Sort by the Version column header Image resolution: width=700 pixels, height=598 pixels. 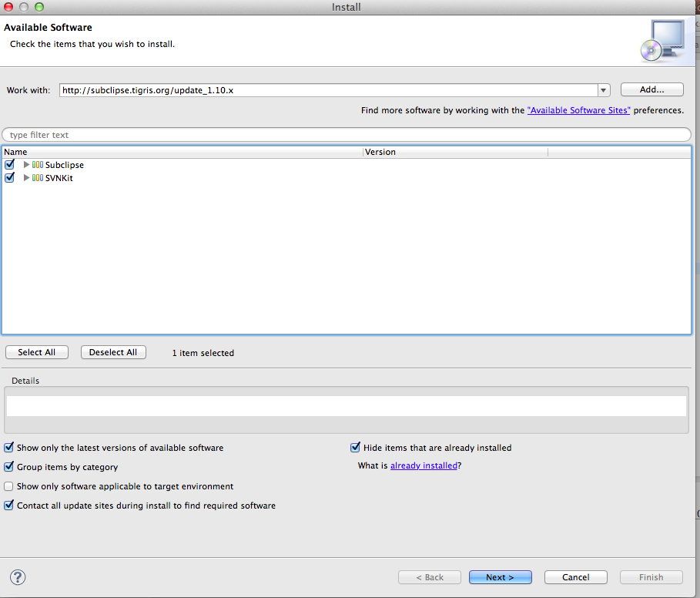point(454,152)
